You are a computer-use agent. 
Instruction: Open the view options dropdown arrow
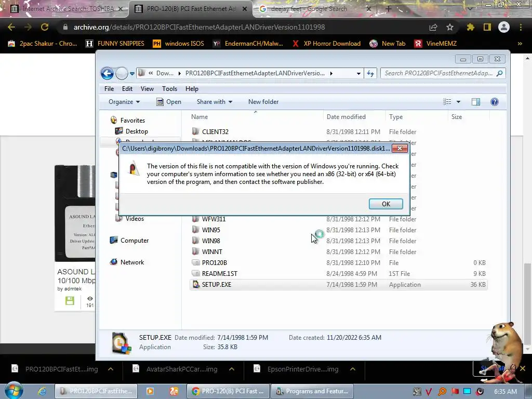(x=458, y=102)
